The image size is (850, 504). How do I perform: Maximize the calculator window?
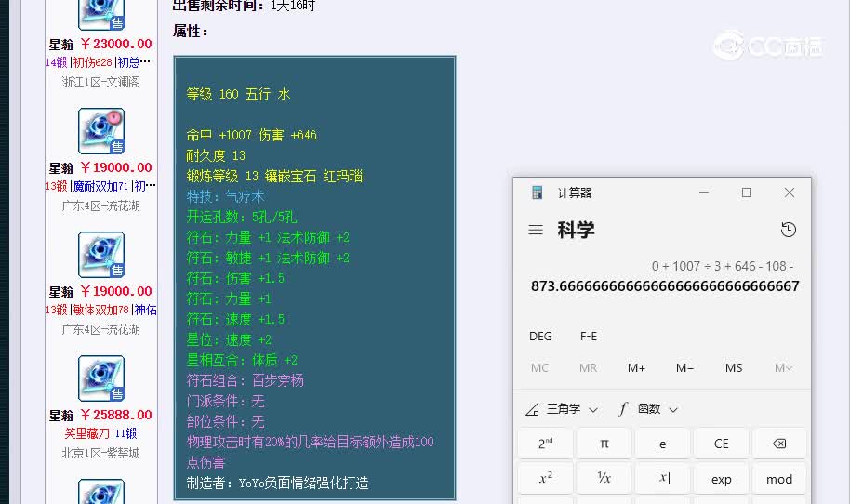pos(747,192)
